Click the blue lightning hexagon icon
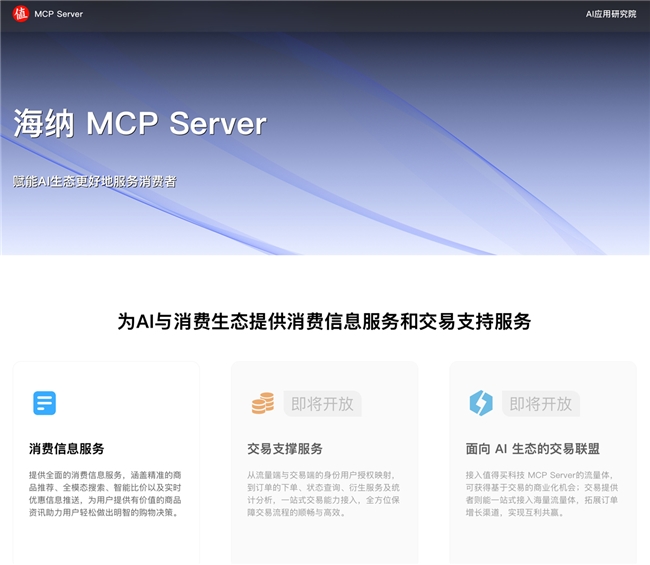This screenshot has height=565, width=650. pyautogui.click(x=481, y=403)
